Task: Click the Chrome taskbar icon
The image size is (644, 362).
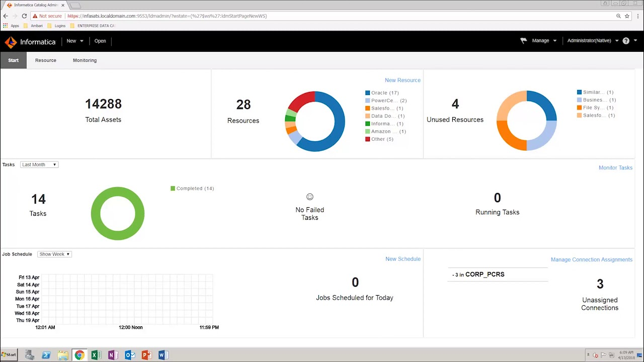Action: (x=79, y=355)
